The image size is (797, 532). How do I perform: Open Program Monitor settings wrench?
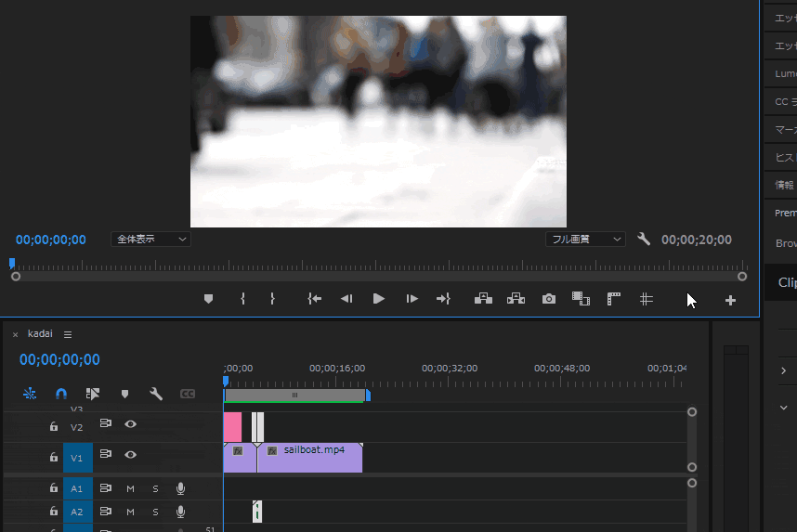[644, 239]
